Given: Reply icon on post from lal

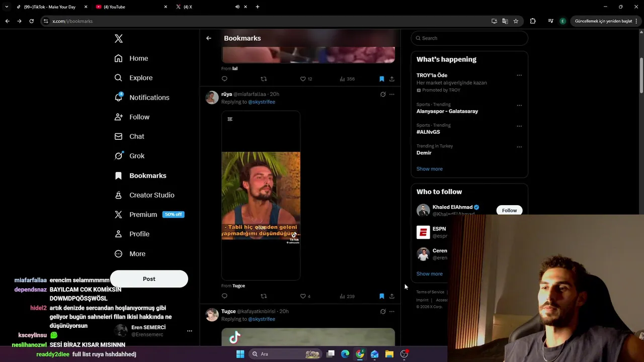Looking at the screenshot, I should [x=224, y=79].
